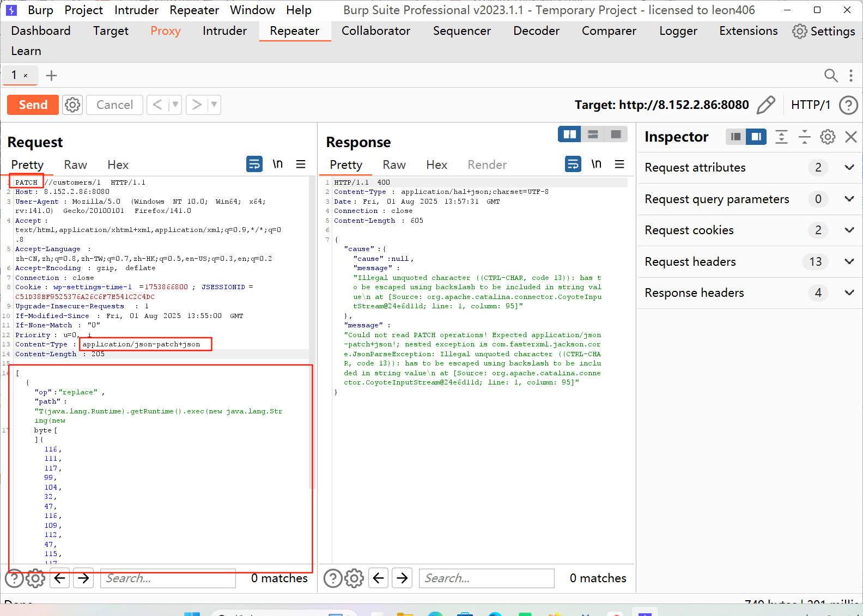863x616 pixels.
Task: Select side-by-side layout view
Action: (570, 134)
